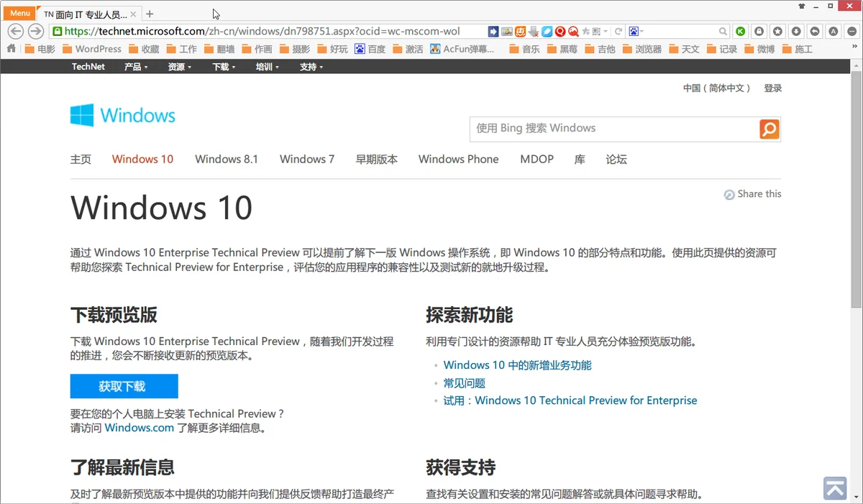
Task: Open the 百度 bookmark
Action: coord(370,49)
